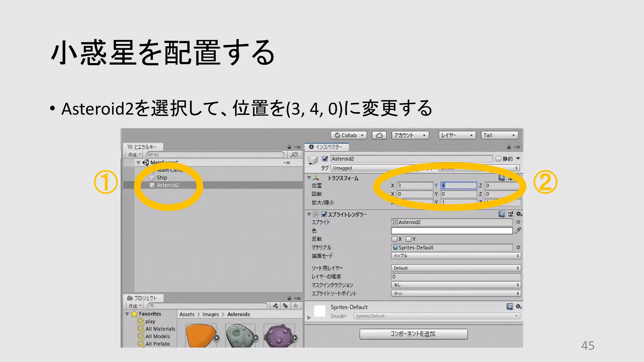Enable the static (静的) checkbox
The height and width of the screenshot is (362, 644).
pos(498,159)
